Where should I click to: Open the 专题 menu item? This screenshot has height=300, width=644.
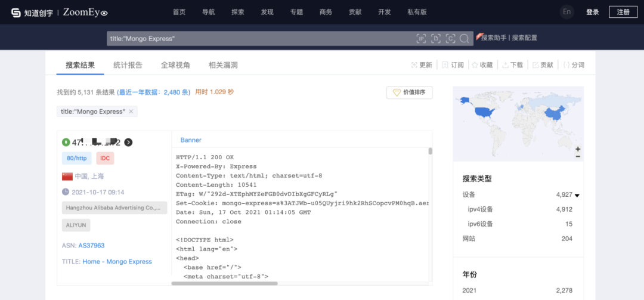point(296,13)
